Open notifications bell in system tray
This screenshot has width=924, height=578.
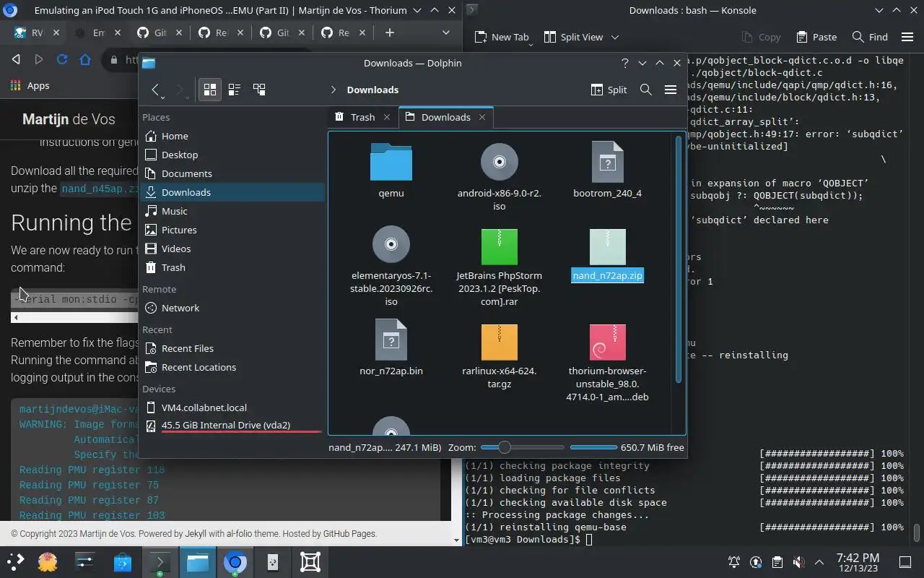click(734, 562)
